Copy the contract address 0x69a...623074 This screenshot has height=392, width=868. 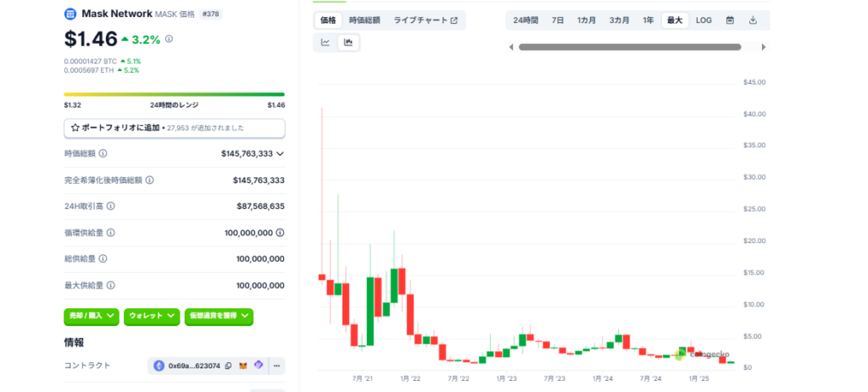pos(228,367)
